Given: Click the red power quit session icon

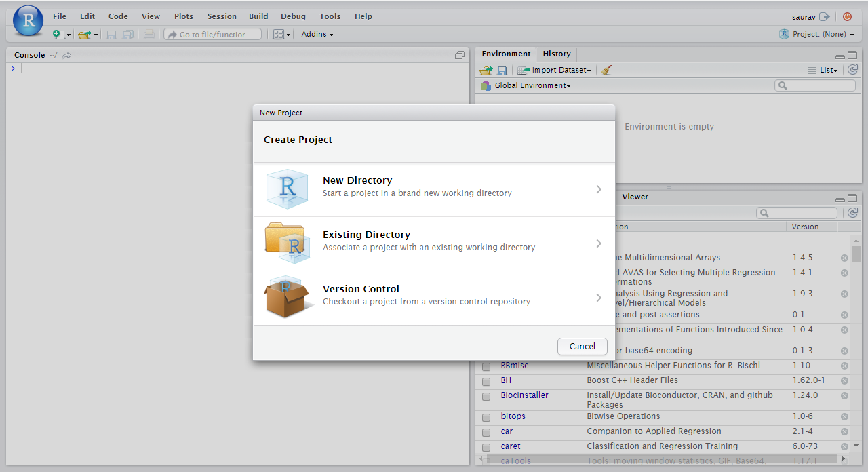Looking at the screenshot, I should (x=847, y=16).
